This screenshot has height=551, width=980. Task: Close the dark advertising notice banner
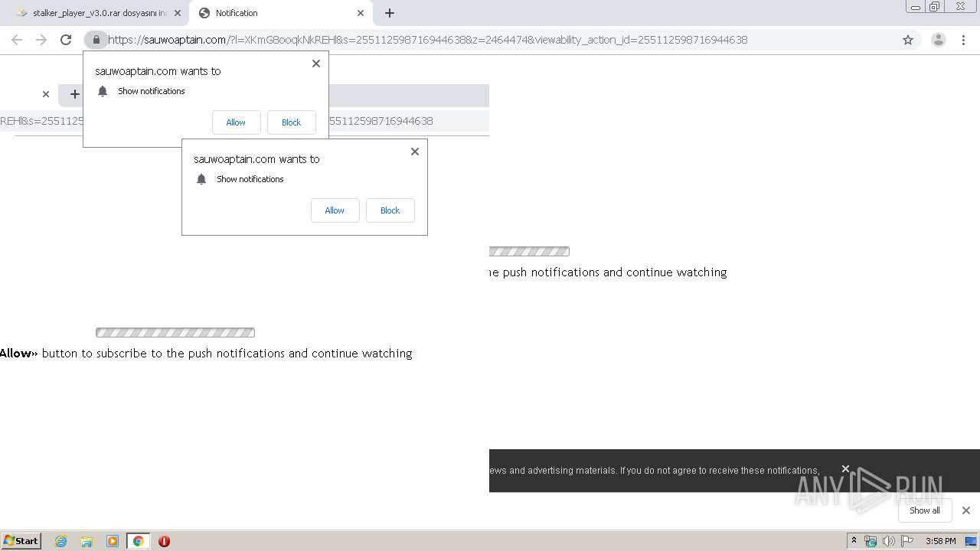[845, 468]
